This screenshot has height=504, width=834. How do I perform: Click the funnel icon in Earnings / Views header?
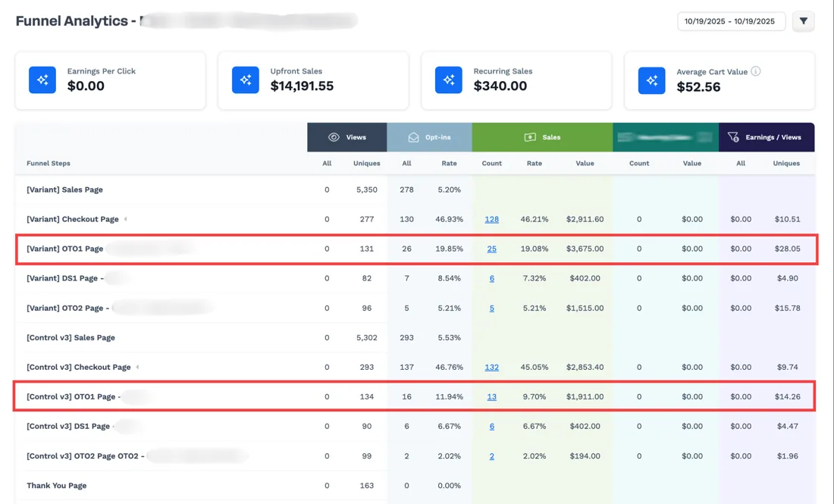click(733, 137)
